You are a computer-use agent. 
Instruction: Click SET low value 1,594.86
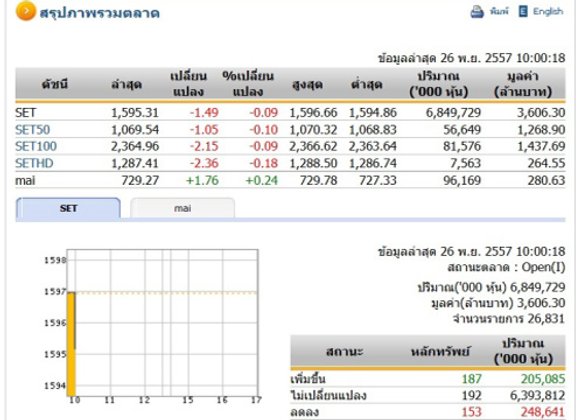coord(373,113)
